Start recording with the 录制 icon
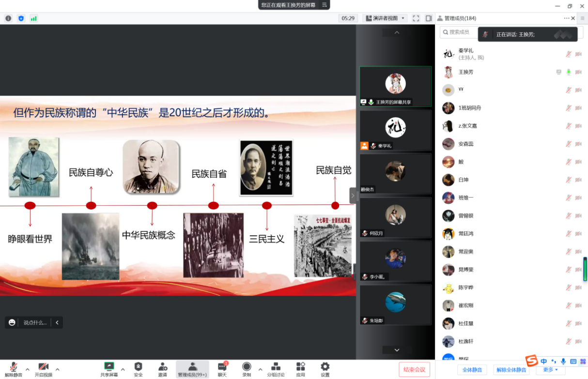The width and height of the screenshot is (588, 379). click(247, 367)
